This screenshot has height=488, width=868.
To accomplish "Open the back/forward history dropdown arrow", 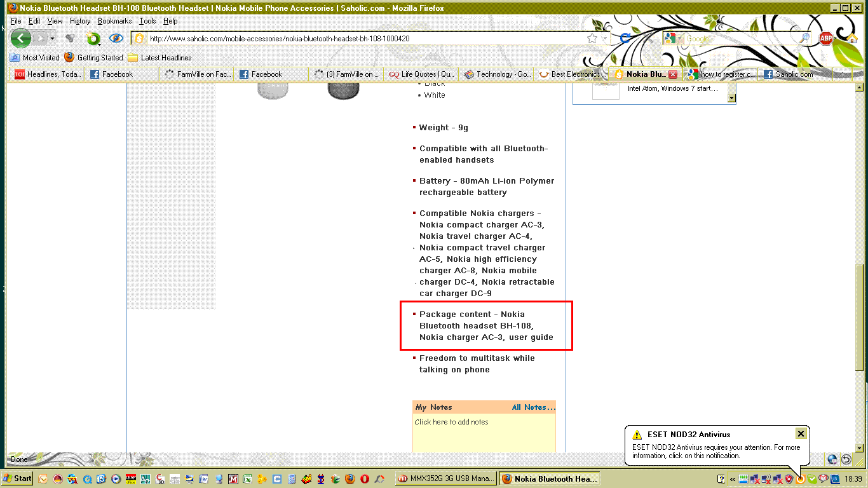I will click(x=52, y=39).
